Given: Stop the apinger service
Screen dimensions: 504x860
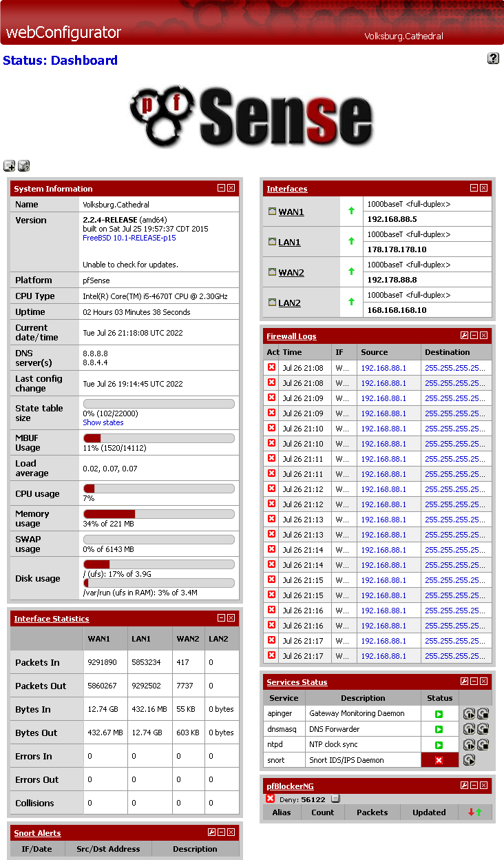Looking at the screenshot, I should click(x=483, y=714).
